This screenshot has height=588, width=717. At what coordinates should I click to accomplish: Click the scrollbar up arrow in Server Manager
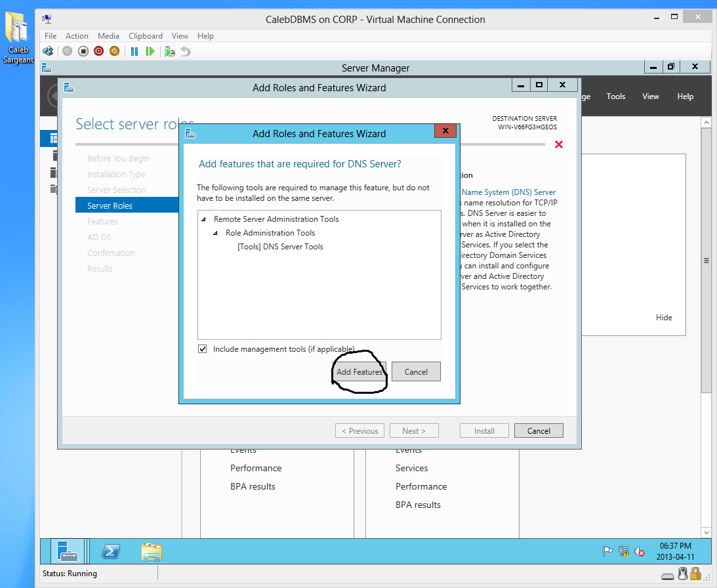click(706, 122)
